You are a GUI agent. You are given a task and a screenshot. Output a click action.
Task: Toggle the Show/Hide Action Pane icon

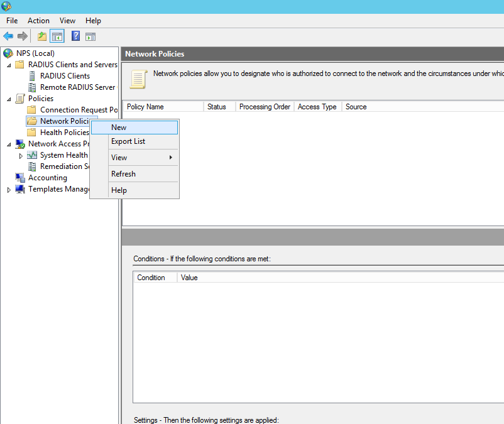point(90,36)
